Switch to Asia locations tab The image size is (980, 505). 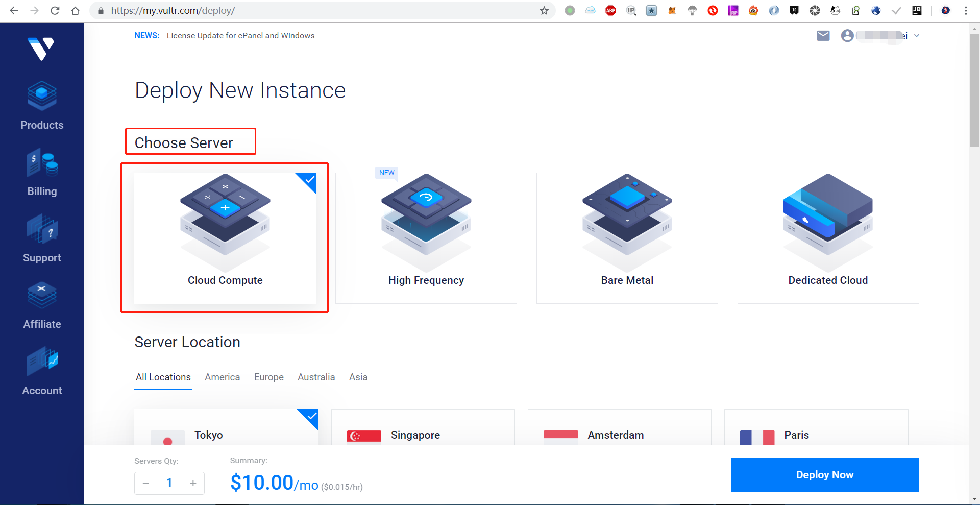358,377
